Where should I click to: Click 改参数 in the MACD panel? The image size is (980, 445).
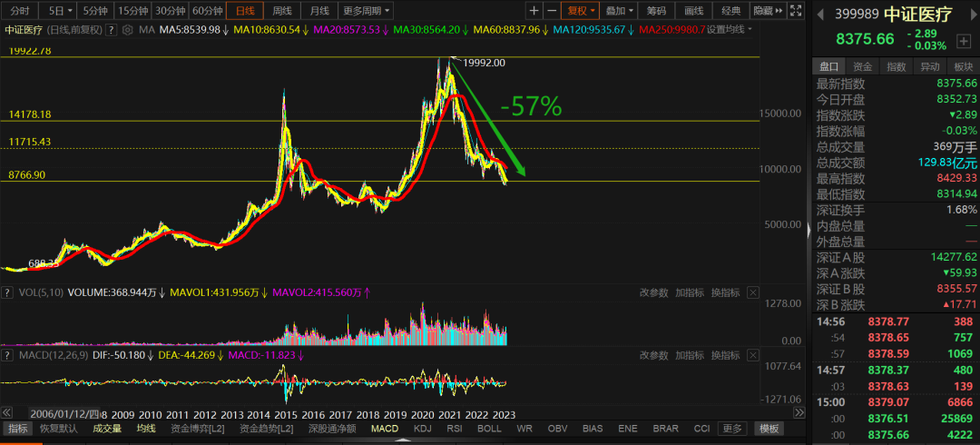[x=653, y=355]
